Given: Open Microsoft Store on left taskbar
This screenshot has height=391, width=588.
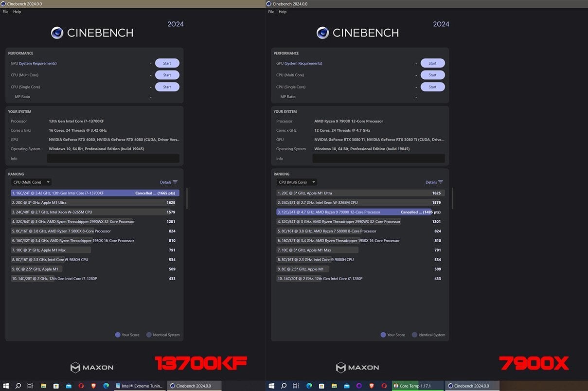Looking at the screenshot, I should [56, 386].
